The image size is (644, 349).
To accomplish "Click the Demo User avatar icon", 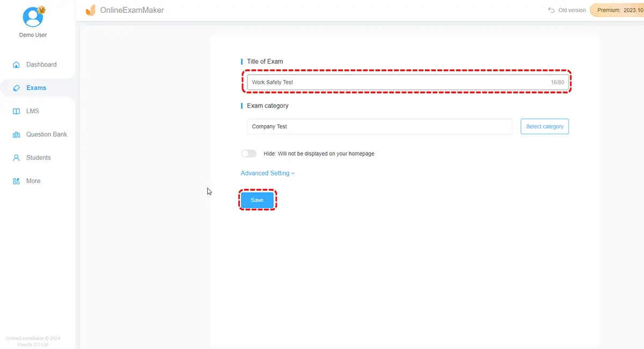I will 33,17.
